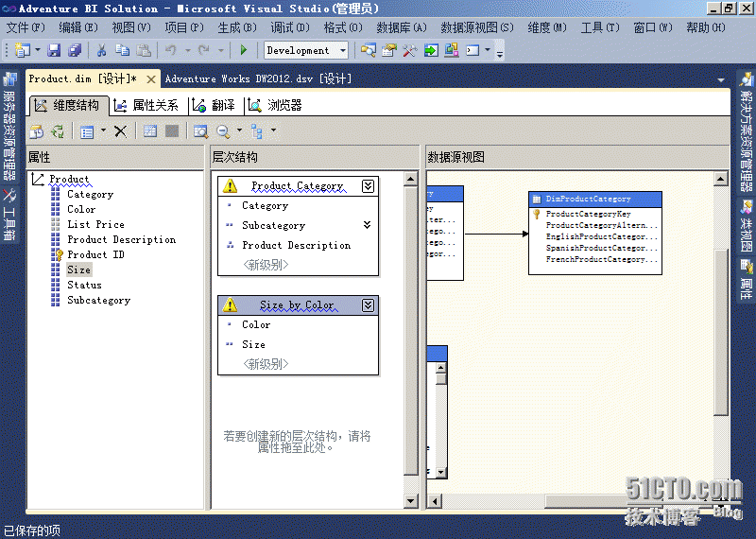Open the 服务器资源管理器 side panel
Screen dimensions: 756x539
coord(9,127)
